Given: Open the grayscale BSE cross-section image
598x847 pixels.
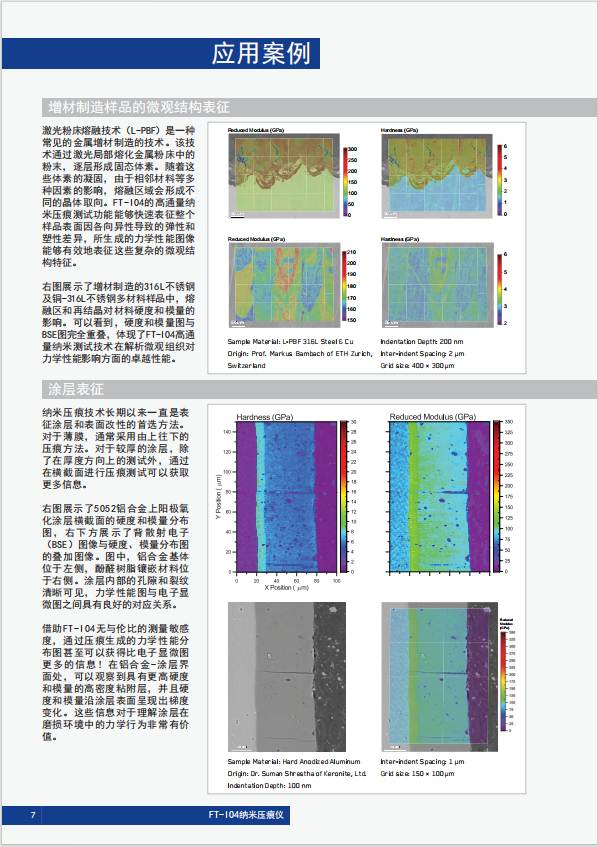Looking at the screenshot, I should pos(286,677).
